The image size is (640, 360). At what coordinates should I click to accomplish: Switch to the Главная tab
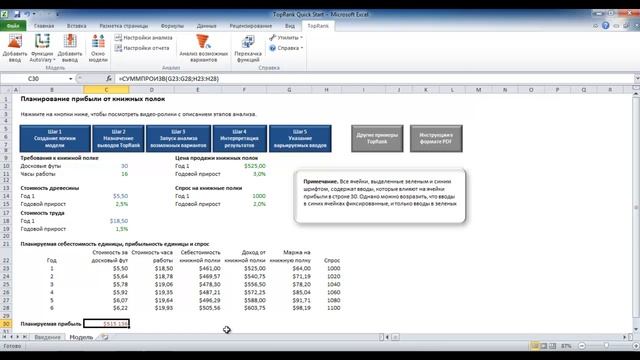click(x=44, y=26)
